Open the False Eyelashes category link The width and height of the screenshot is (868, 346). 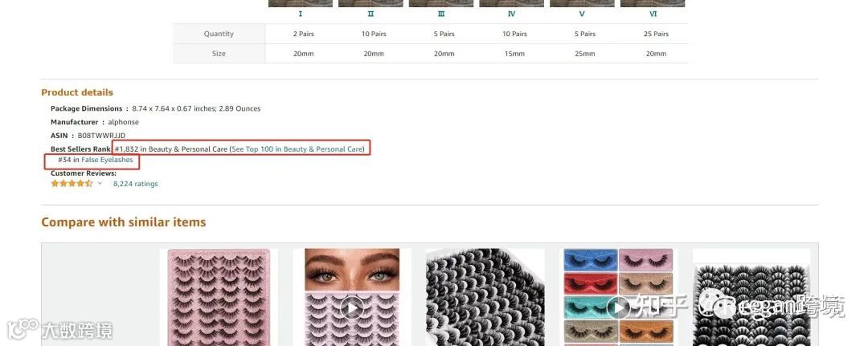107,160
